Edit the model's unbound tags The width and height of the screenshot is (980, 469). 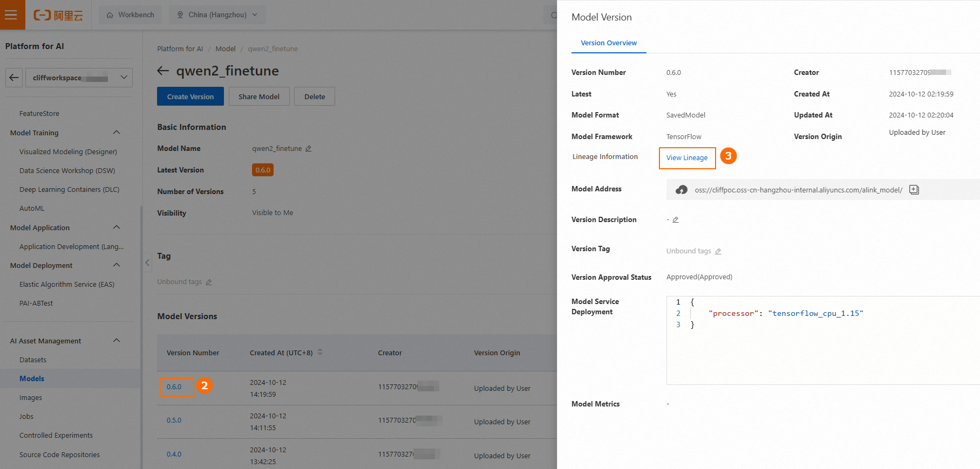coord(209,282)
